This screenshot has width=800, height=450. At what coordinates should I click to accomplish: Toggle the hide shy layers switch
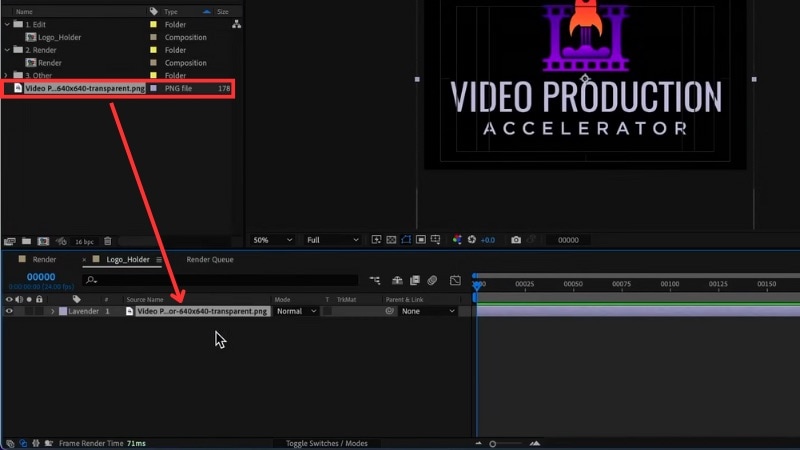(x=397, y=280)
